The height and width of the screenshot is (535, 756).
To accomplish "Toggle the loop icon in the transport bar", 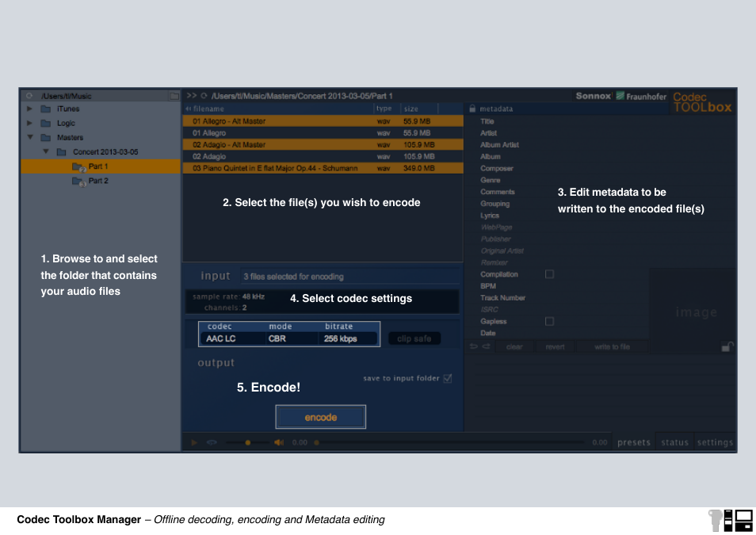I will [x=212, y=442].
